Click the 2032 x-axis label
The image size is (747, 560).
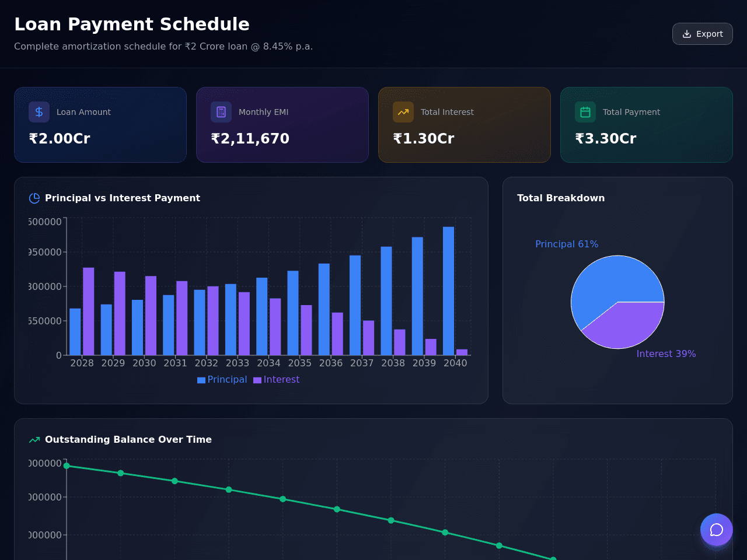click(207, 363)
